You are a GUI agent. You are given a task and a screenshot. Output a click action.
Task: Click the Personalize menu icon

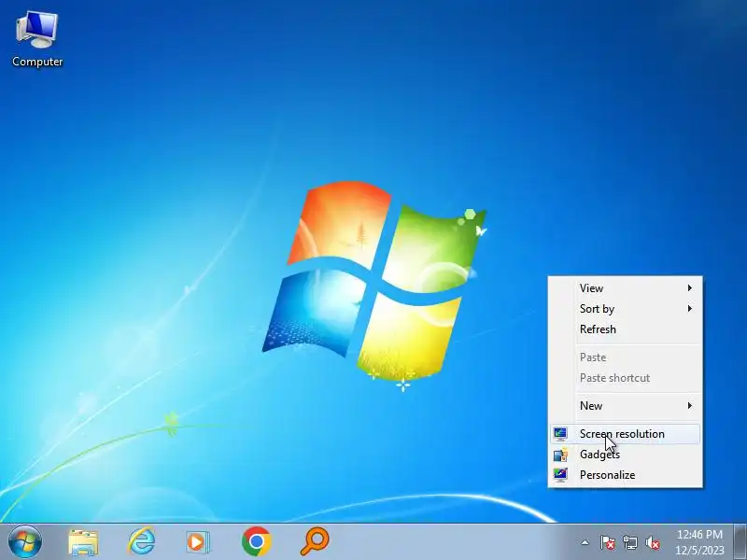click(560, 475)
